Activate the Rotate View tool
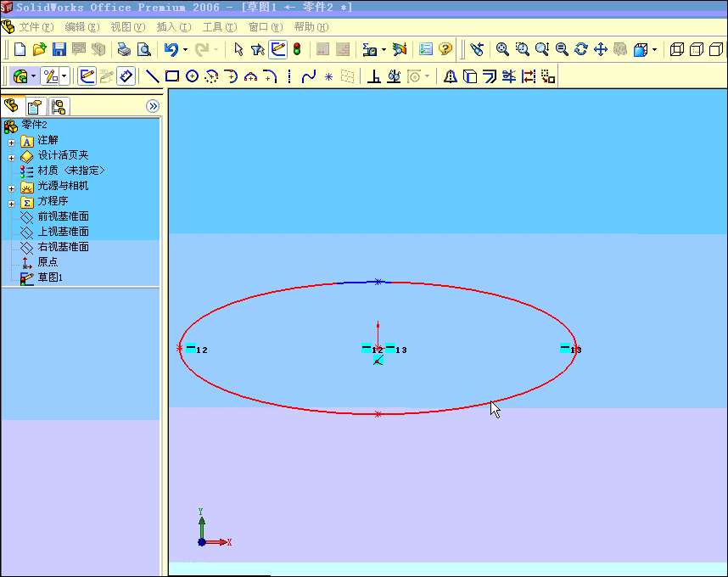Screen dimensions: 728x577 581,49
